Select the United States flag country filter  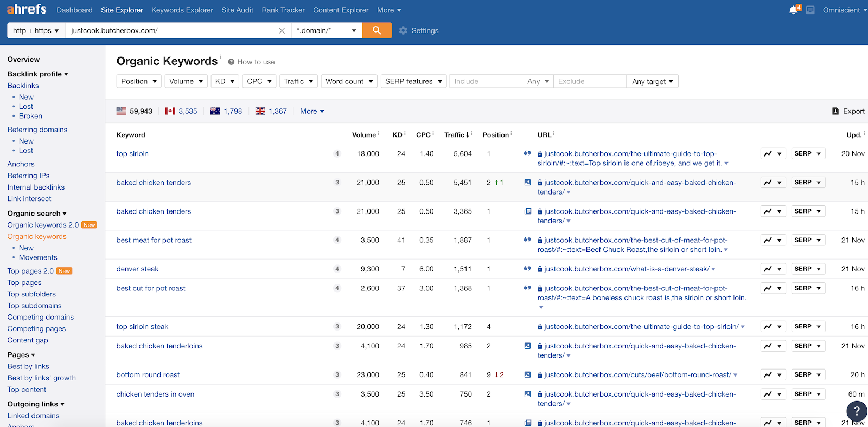[x=122, y=111]
